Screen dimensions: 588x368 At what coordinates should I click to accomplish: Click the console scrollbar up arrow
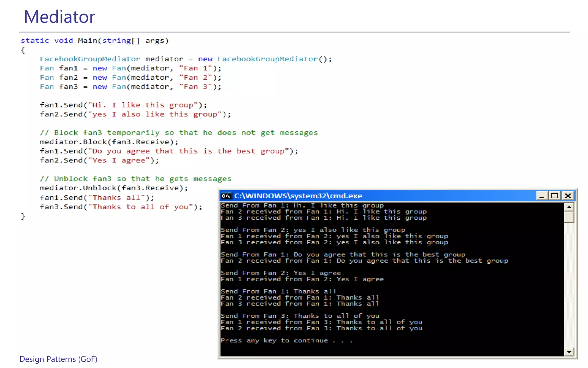click(569, 207)
